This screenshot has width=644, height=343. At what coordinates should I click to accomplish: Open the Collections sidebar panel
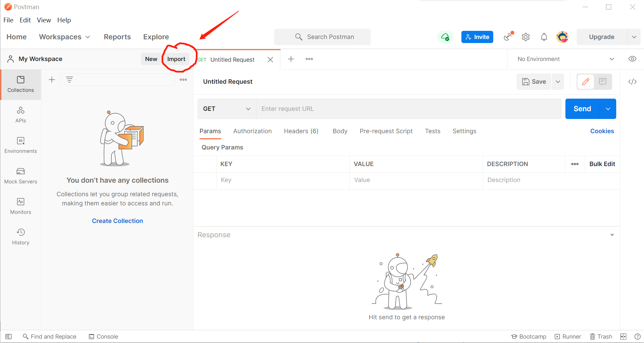(x=21, y=84)
